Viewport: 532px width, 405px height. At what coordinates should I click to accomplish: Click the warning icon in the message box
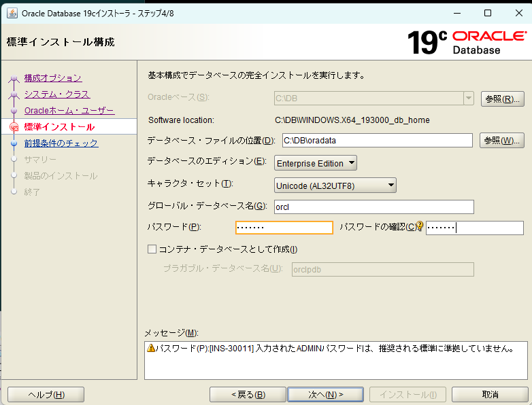pos(151,349)
